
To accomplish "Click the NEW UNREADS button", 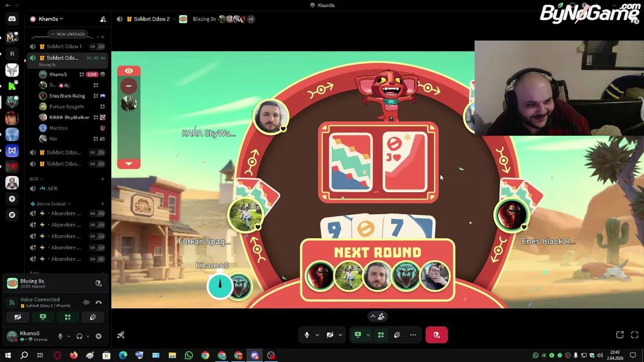I will (x=67, y=34).
